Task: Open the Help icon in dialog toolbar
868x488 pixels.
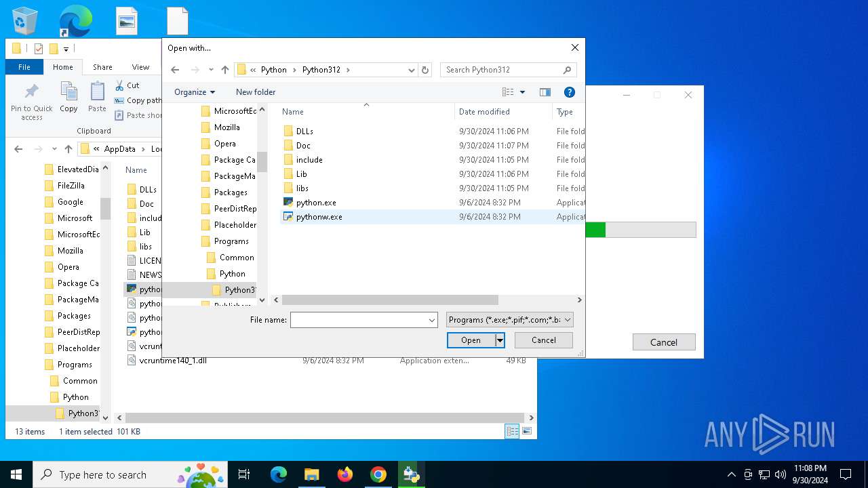Action: coord(570,92)
